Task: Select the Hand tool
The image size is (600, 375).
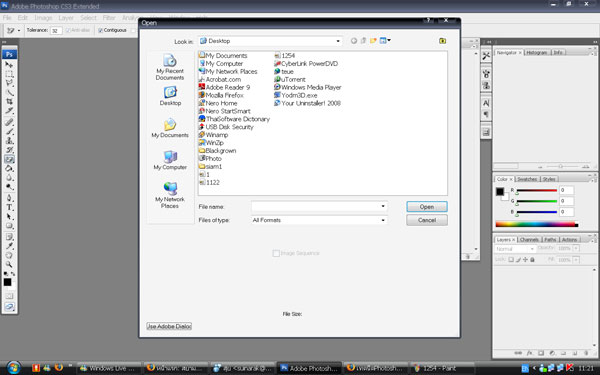Action: [9, 255]
